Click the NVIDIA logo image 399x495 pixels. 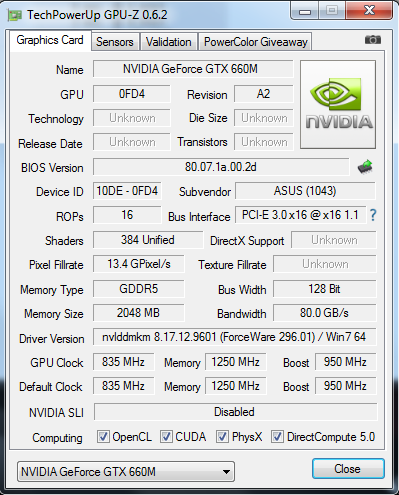[x=338, y=104]
